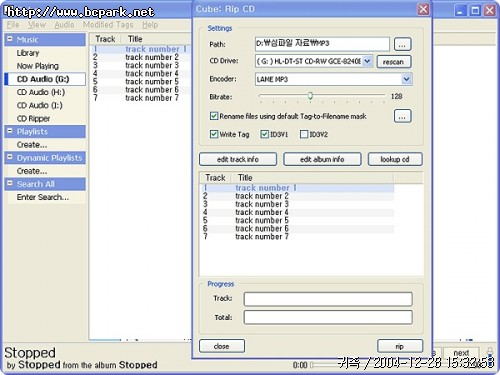Click the rescan button
Screen dimensions: 500x375
pyautogui.click(x=394, y=62)
